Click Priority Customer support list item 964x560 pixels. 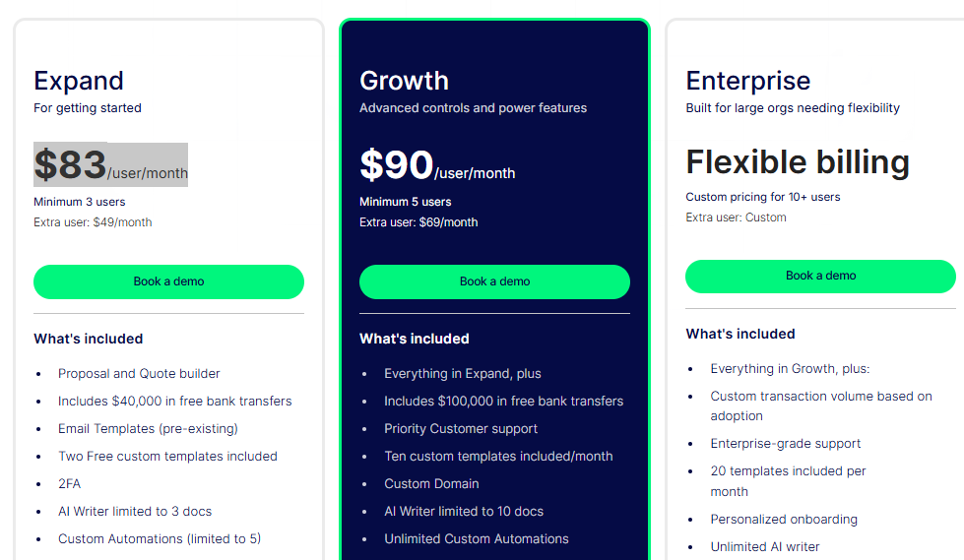pos(461,429)
